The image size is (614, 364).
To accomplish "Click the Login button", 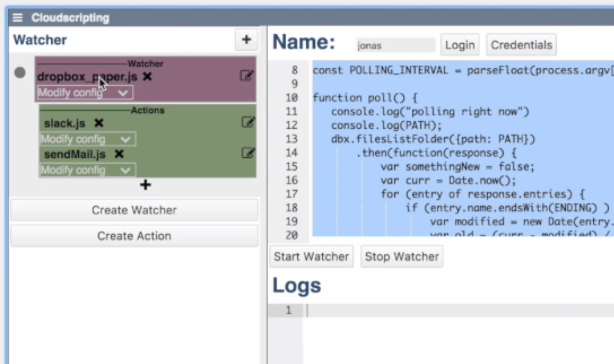I will coord(460,45).
